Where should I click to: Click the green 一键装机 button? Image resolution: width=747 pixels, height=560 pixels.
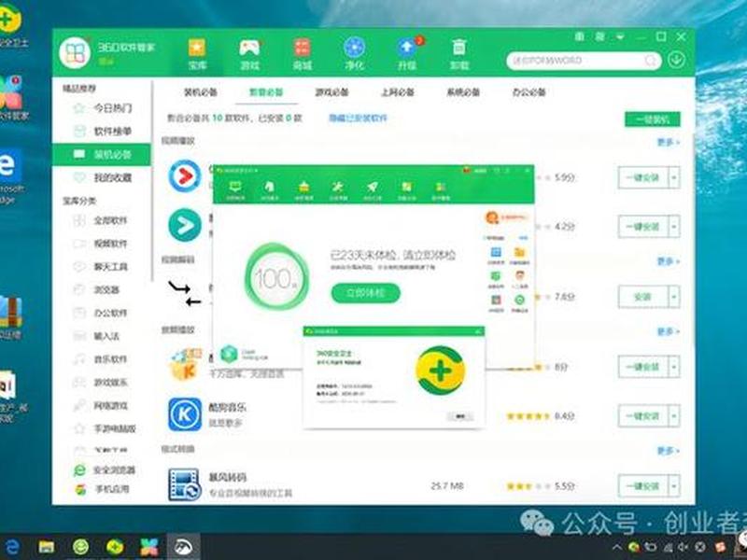point(652,119)
